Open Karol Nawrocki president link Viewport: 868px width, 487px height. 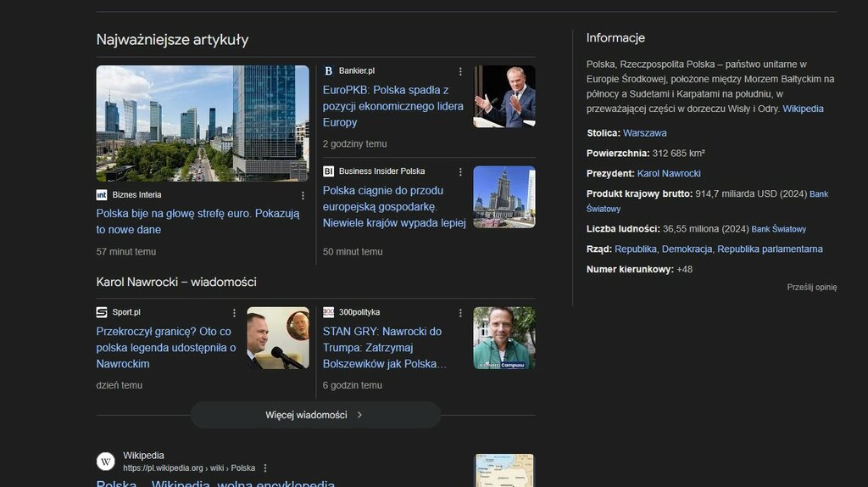pyautogui.click(x=669, y=173)
